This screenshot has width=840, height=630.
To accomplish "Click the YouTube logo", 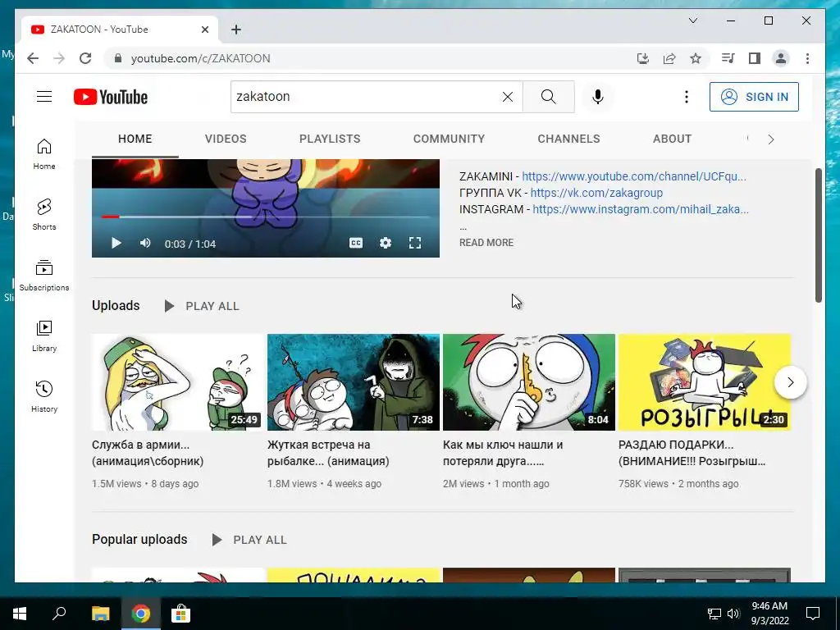I will pos(111,97).
